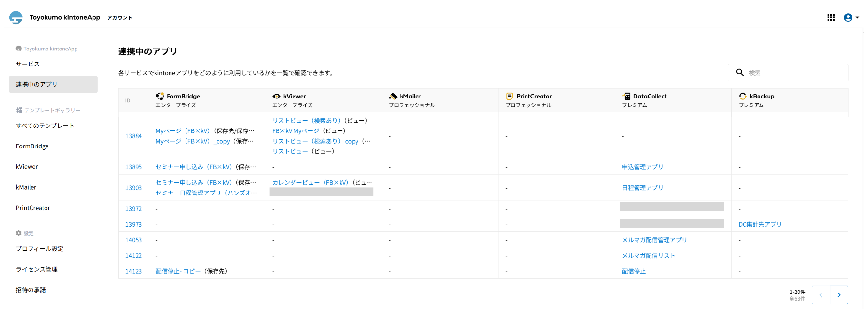Open 配信停止- コピー form link
868x309 pixels.
click(x=178, y=271)
